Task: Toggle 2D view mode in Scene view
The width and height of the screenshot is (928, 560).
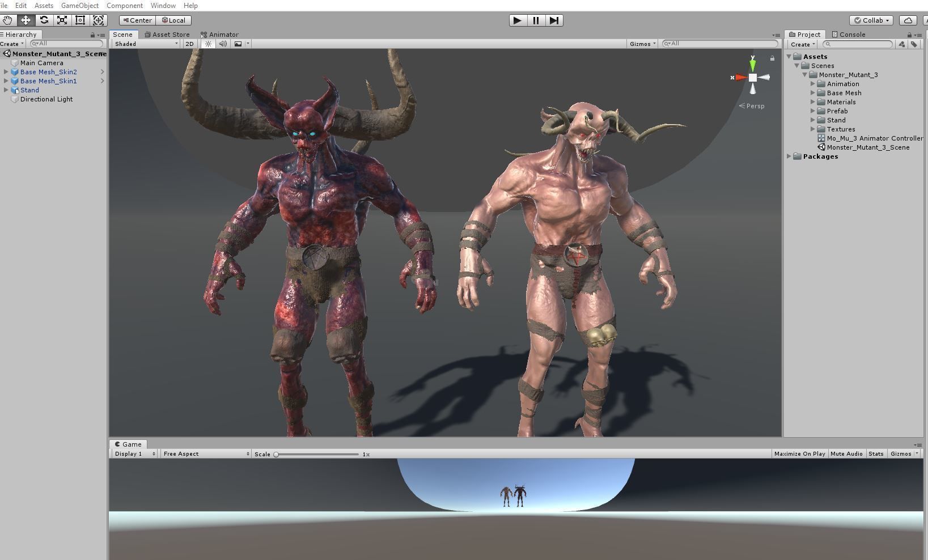Action: (189, 44)
